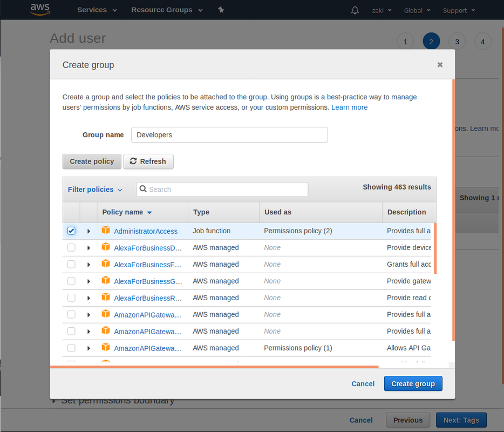Click the Previous button on Add user page

408,420
